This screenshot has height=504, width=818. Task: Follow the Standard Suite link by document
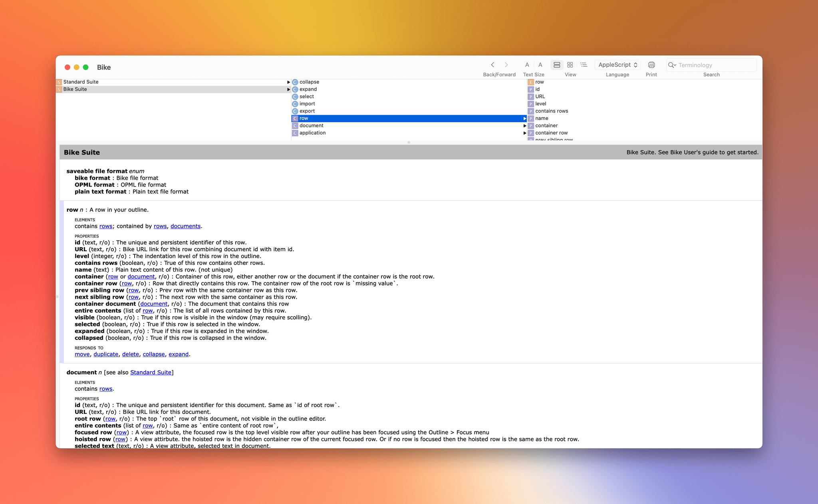(151, 372)
